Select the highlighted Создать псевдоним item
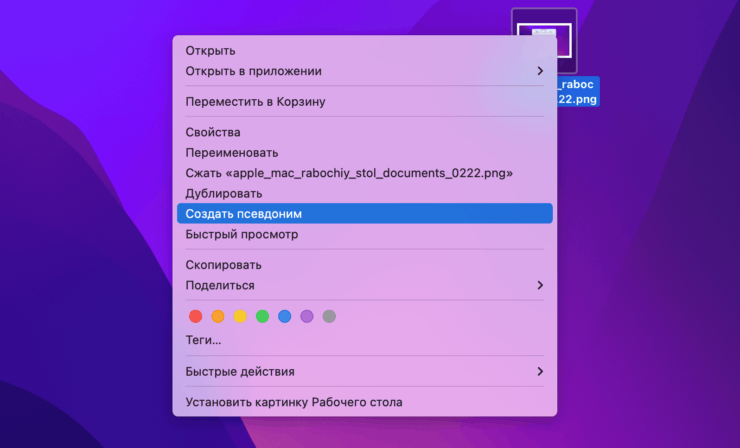 364,214
